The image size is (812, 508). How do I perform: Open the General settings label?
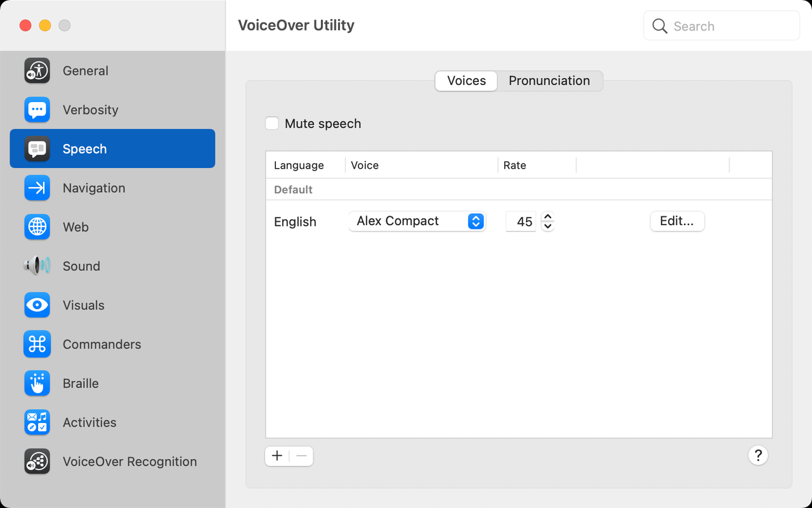click(86, 71)
